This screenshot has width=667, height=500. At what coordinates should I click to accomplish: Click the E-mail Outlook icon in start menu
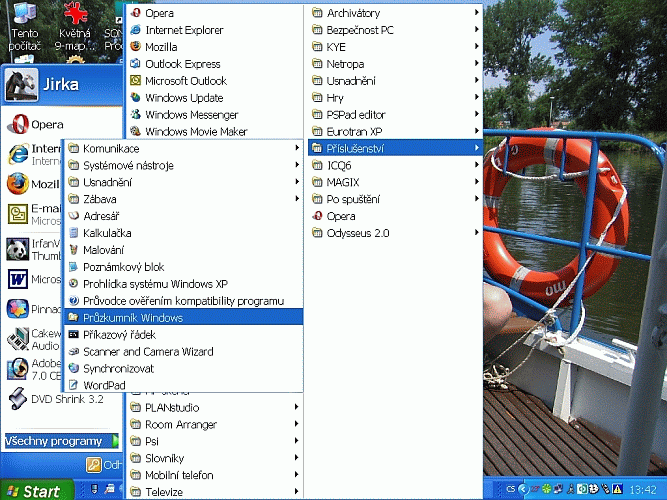(x=18, y=214)
